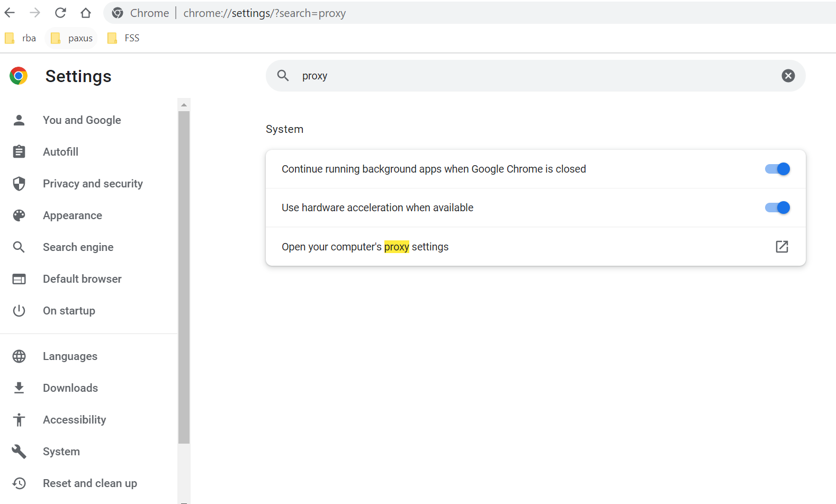Turn off hardware acceleration toggle

coord(777,208)
